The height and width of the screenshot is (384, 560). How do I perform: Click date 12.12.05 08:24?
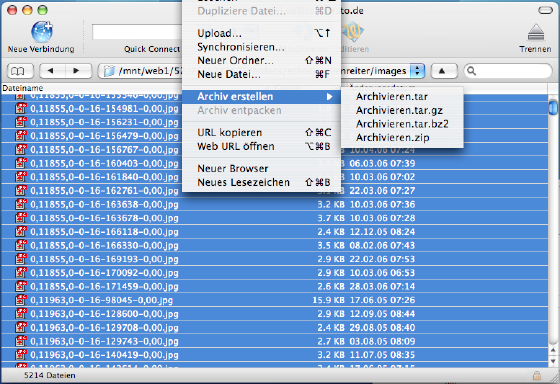coord(382,232)
